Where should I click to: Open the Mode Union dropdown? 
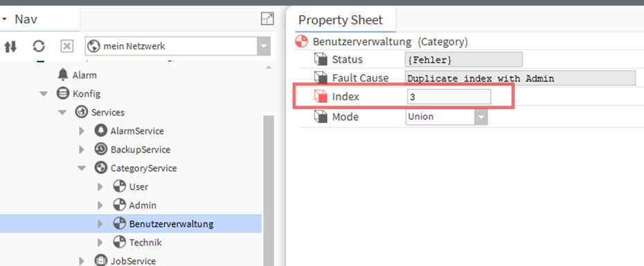pos(481,117)
